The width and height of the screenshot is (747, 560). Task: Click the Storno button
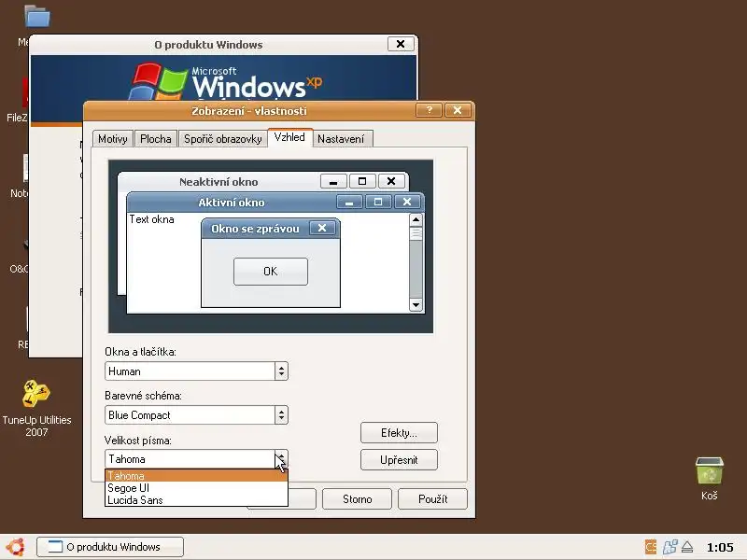tap(357, 499)
